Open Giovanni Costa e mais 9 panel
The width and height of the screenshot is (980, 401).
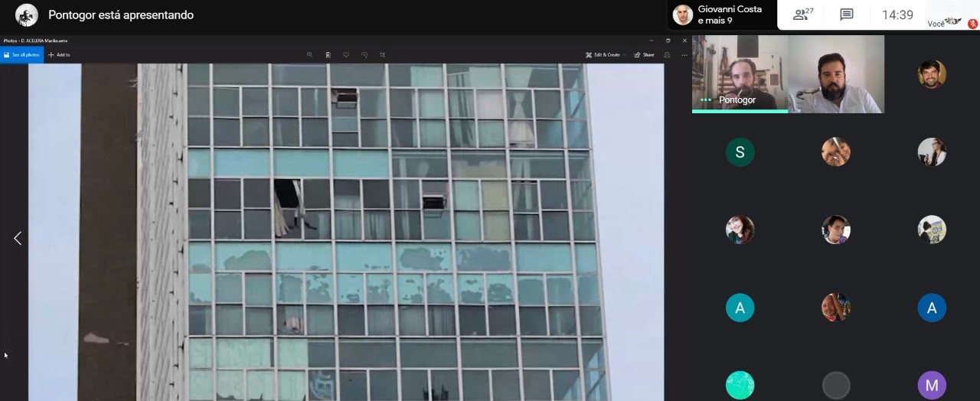pos(718,15)
